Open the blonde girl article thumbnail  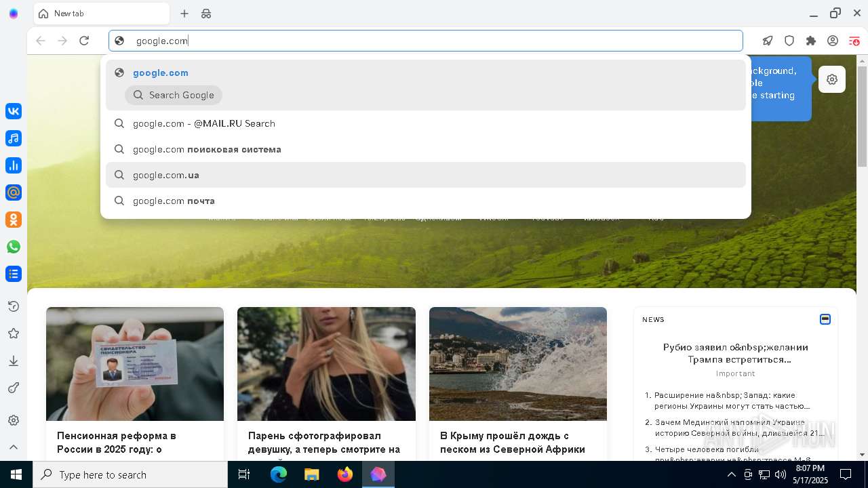[x=326, y=364]
